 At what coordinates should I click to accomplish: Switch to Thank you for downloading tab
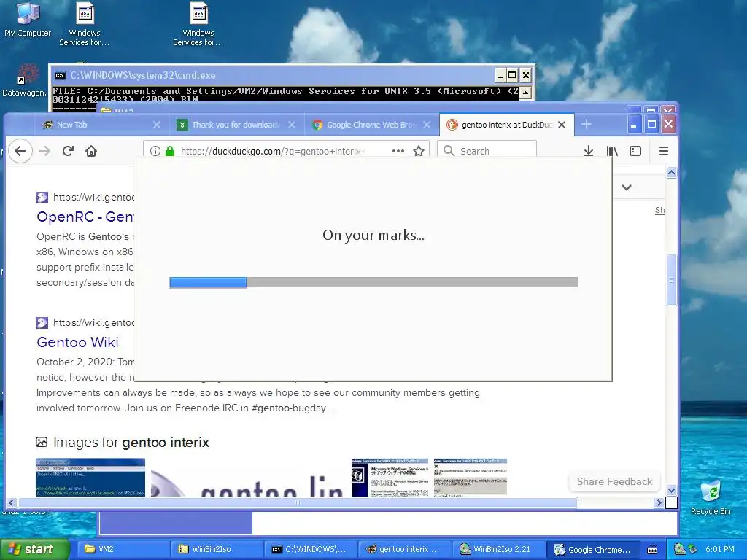coord(236,124)
